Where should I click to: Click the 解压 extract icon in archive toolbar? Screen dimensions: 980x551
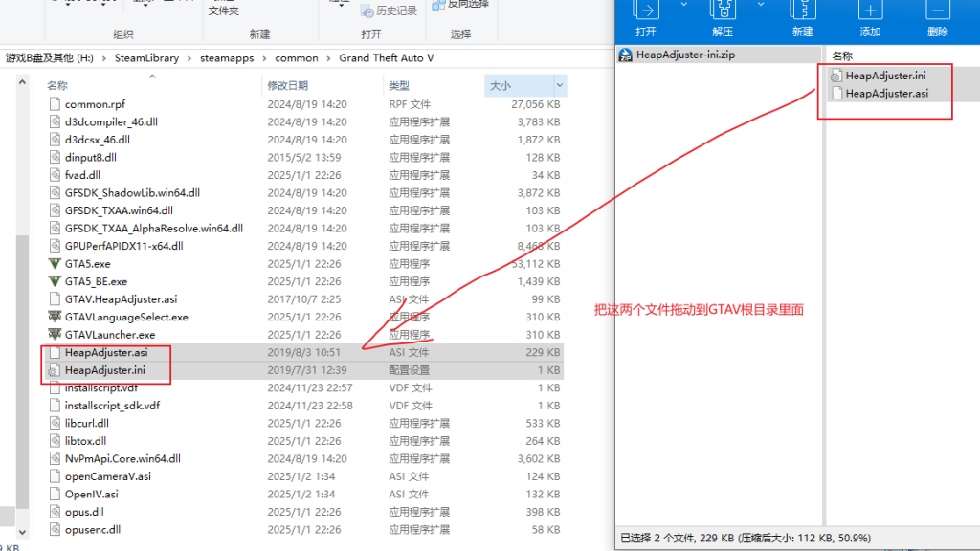723,10
